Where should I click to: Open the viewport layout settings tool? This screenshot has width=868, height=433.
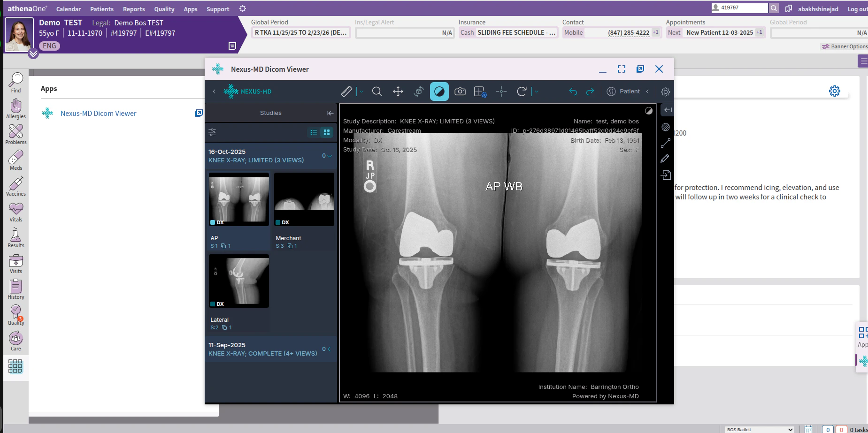tap(480, 91)
